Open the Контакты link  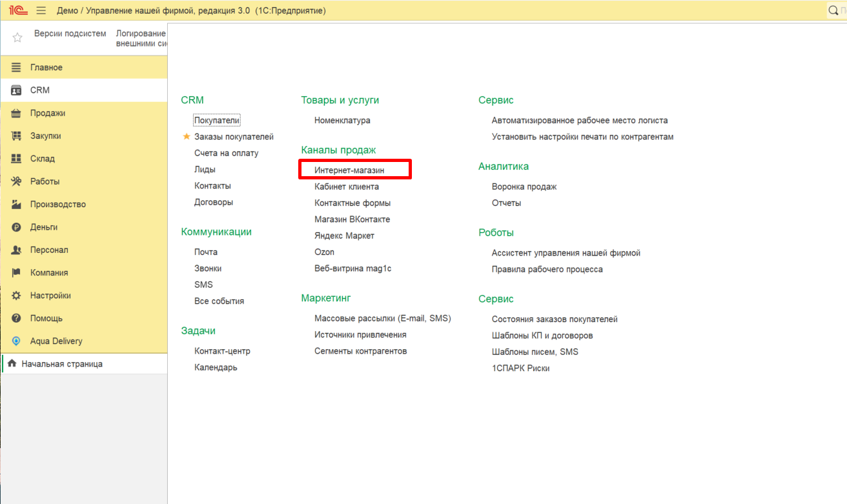(x=212, y=186)
